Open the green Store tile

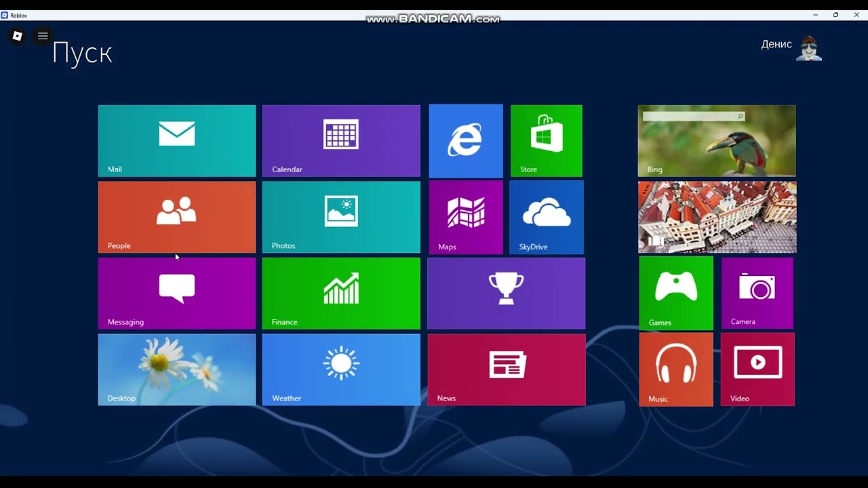547,141
